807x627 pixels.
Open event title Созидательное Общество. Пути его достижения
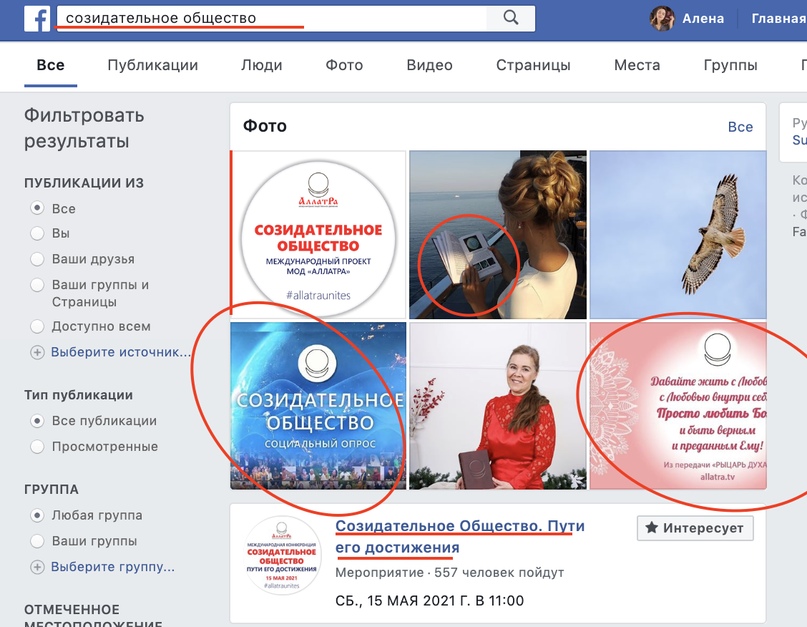click(460, 537)
